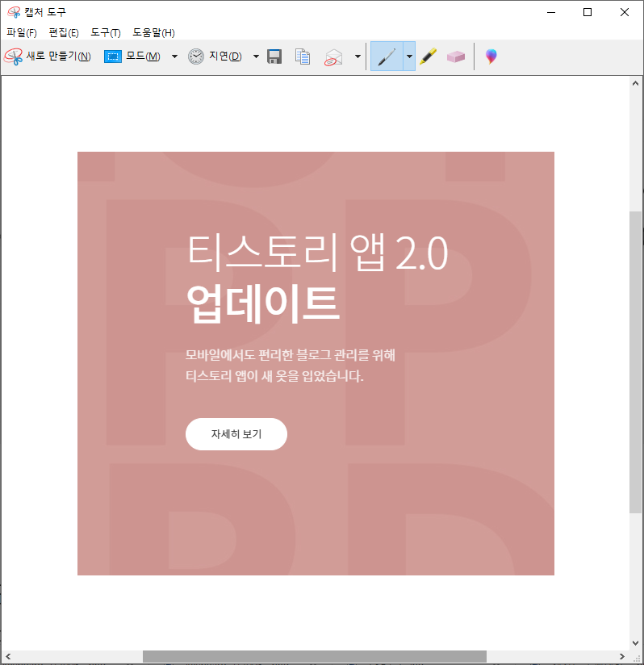Click the vertical scrollbar thumb
The width and height of the screenshot is (644, 665).
pos(635,362)
